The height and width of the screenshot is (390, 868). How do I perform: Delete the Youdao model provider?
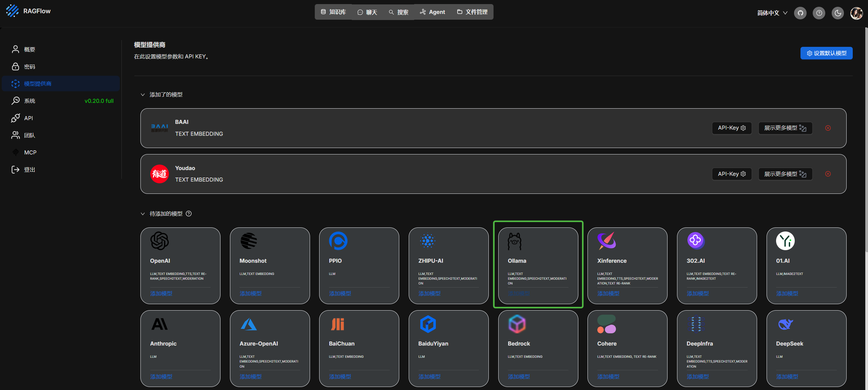(828, 174)
